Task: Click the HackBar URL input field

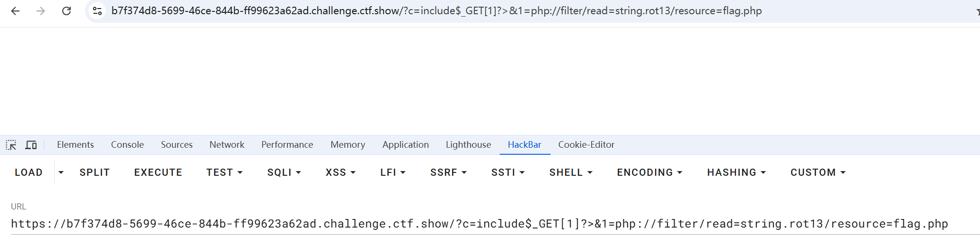Action: tap(480, 224)
